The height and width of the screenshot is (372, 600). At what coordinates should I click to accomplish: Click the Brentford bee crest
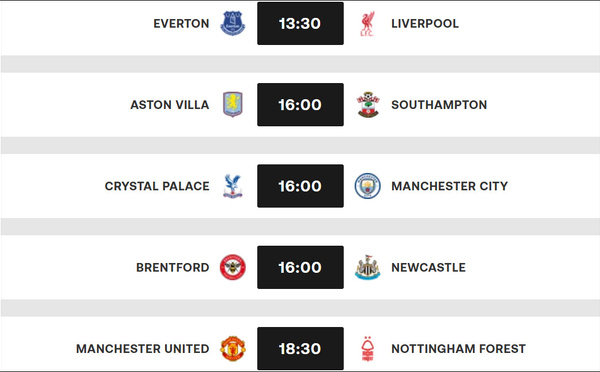pos(233,267)
